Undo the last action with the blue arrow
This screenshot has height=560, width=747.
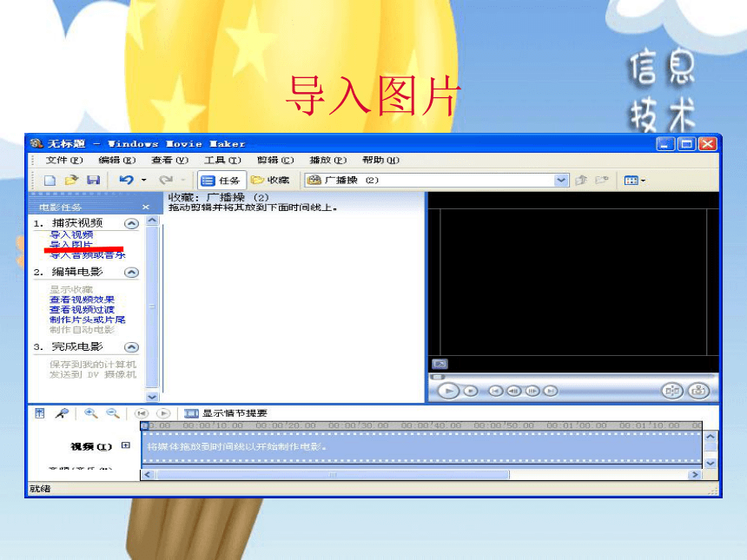pos(126,180)
